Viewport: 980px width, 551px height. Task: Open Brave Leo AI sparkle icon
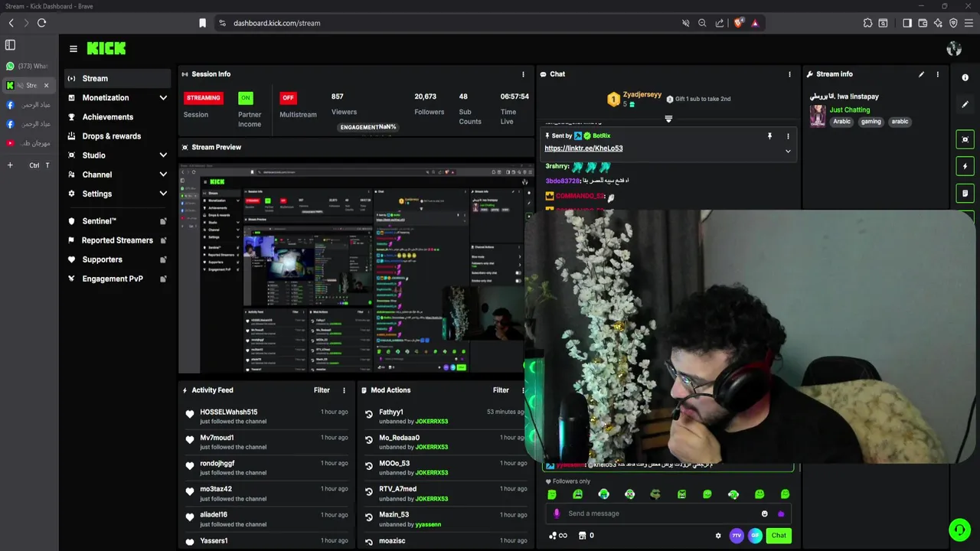938,23
